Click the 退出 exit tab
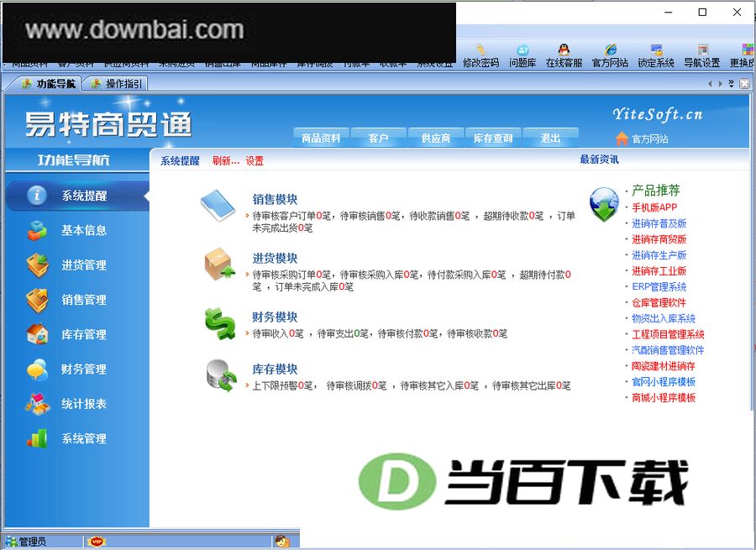Screen dimensions: 756x550 (x=550, y=138)
